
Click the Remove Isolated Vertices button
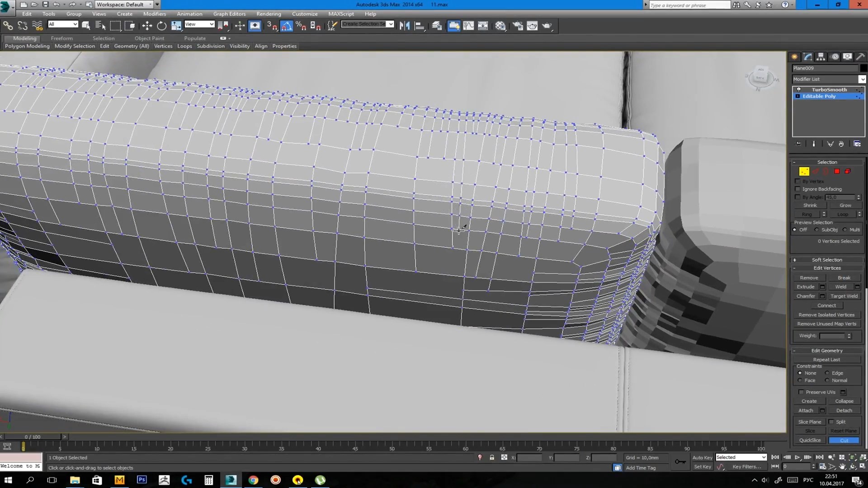coord(826,315)
